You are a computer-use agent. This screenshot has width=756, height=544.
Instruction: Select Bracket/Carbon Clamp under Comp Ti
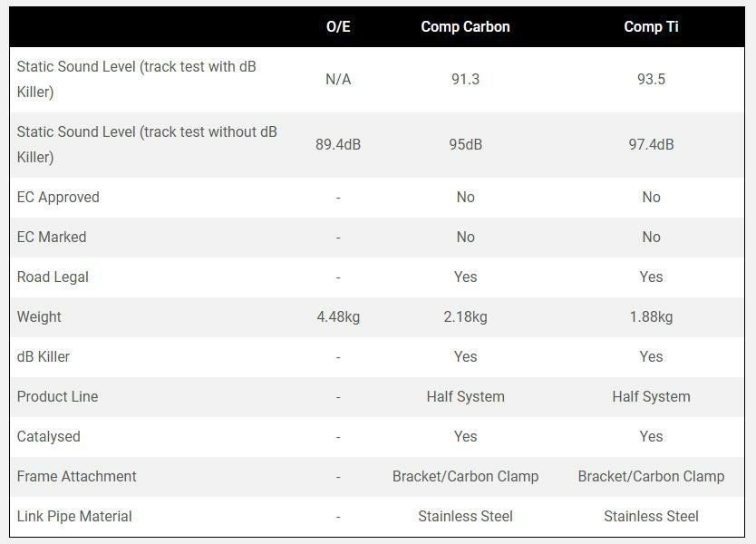(651, 477)
